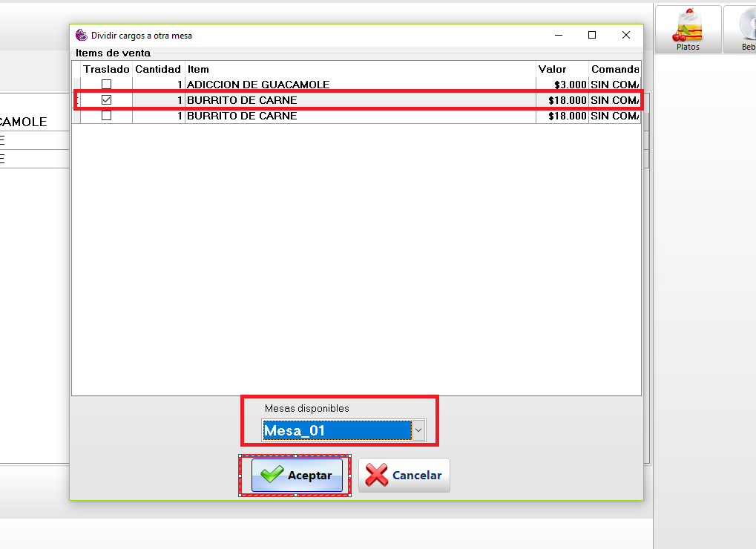Tick the Traslado checkbox for ADICCION DE GUACAMOLE

click(107, 85)
